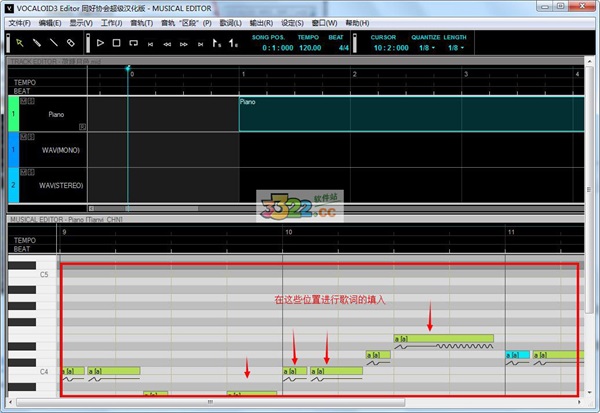Select the line tool
The width and height of the screenshot is (600, 413).
pyautogui.click(x=53, y=43)
